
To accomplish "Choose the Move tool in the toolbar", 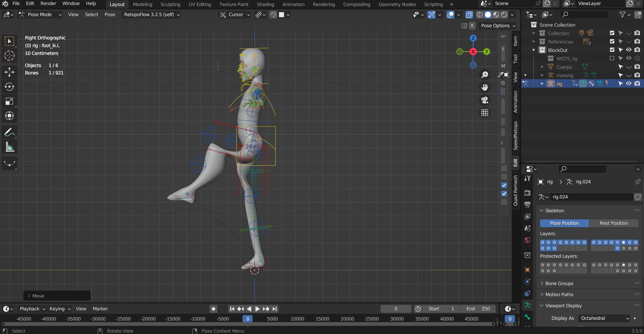I will click(x=9, y=72).
